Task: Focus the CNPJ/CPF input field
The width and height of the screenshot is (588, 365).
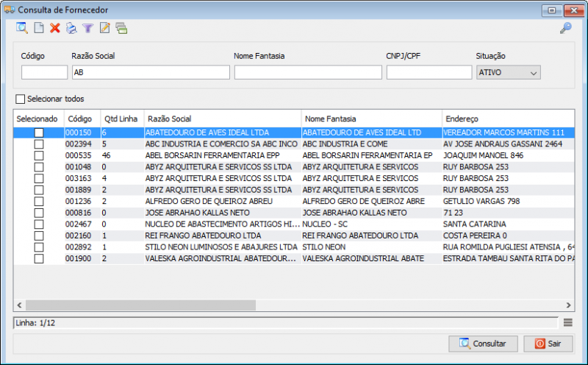Action: click(x=429, y=72)
